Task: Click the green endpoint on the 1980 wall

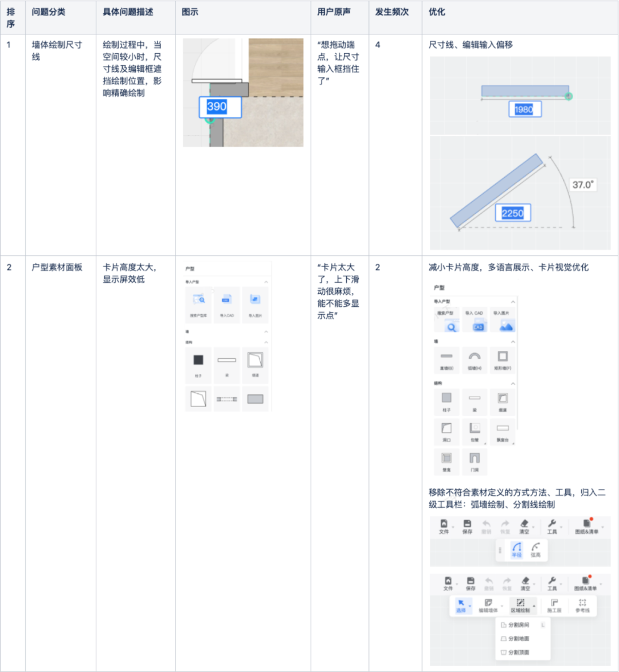Action: point(569,96)
